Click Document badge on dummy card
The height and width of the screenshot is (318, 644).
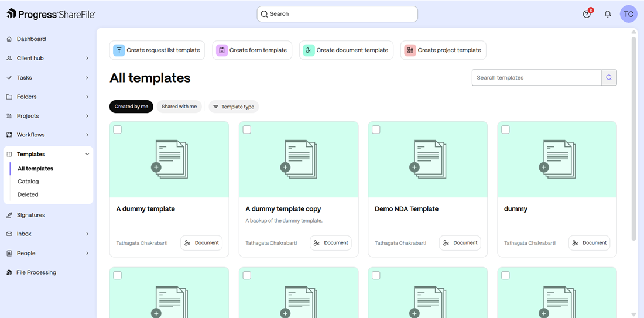(590, 243)
